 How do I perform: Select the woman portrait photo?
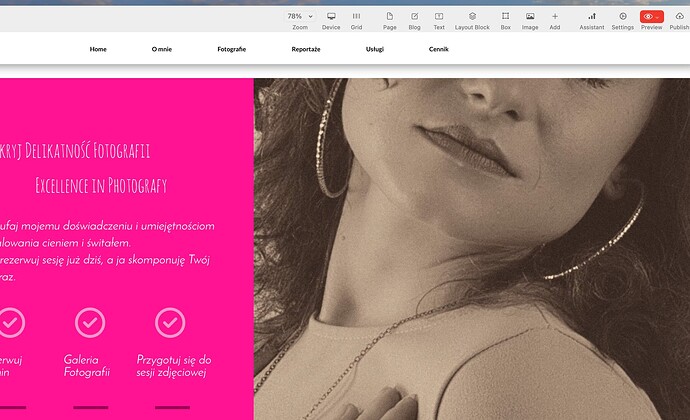470,250
